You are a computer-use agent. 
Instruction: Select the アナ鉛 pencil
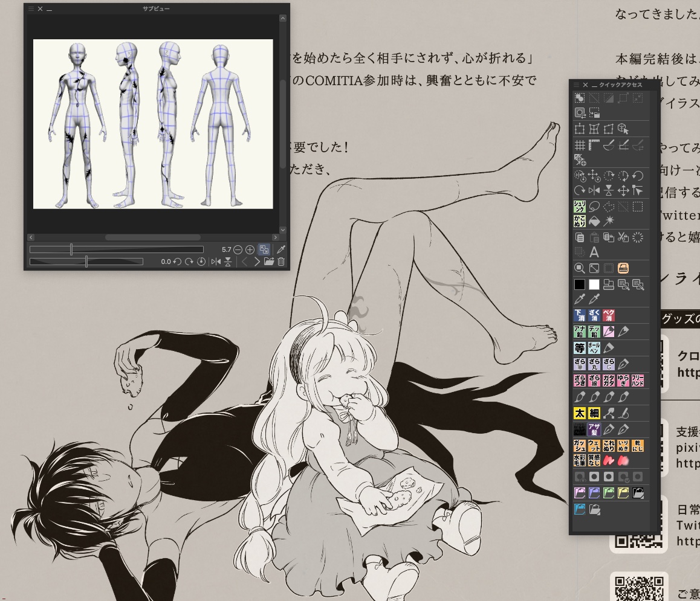pos(580,332)
